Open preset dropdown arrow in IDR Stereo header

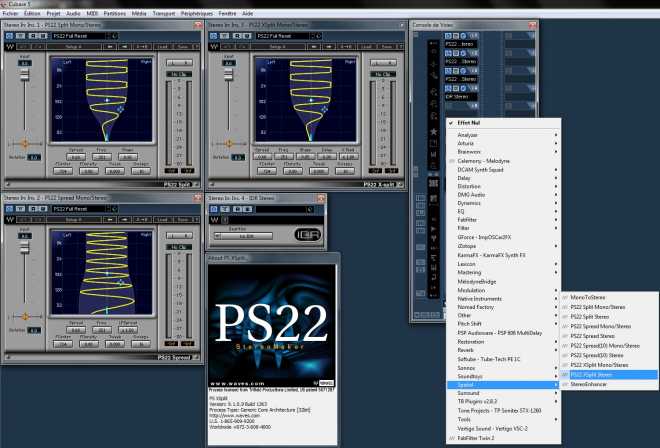310,209
